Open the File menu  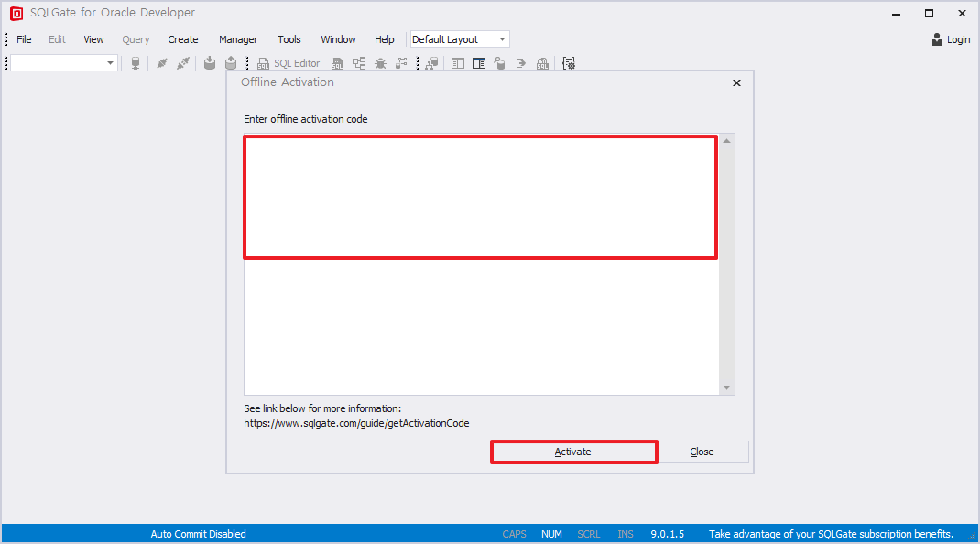[24, 39]
